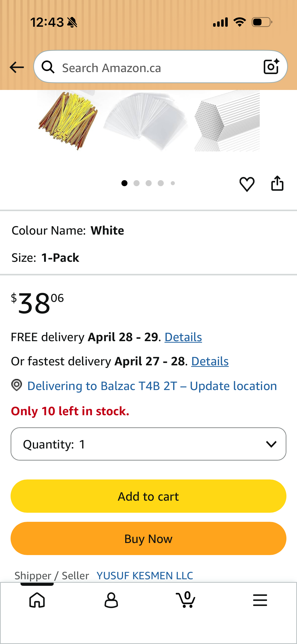Open the hamburger menu
Viewport: 297px width, 644px height.
click(x=260, y=600)
